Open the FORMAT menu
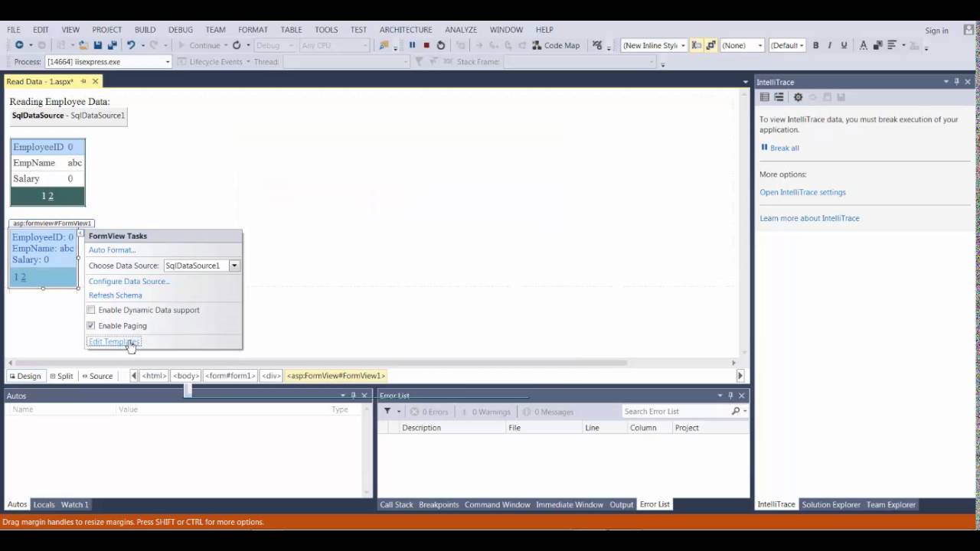 coord(253,30)
